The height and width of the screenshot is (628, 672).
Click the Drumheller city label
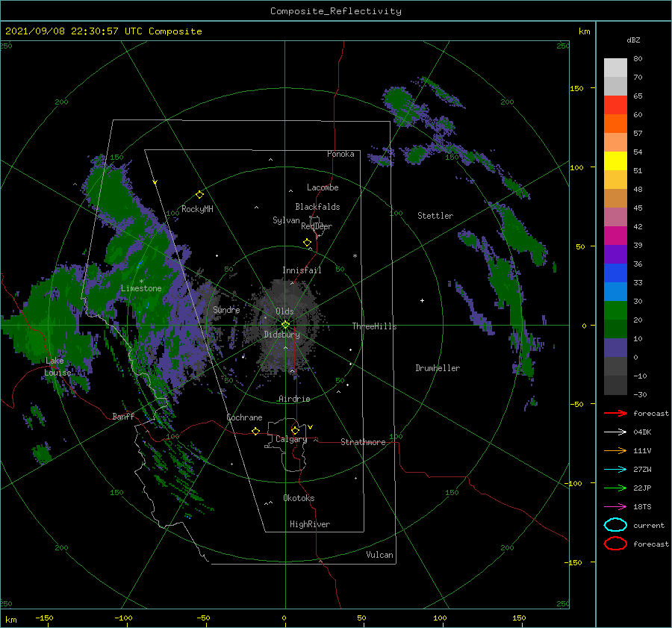click(438, 368)
